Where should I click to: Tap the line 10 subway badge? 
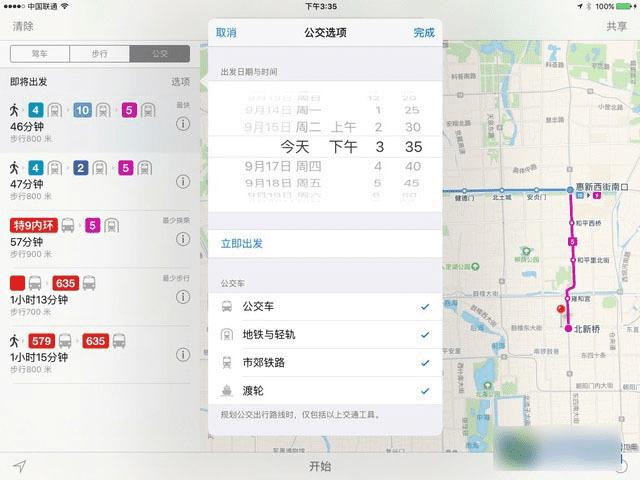tap(82, 110)
